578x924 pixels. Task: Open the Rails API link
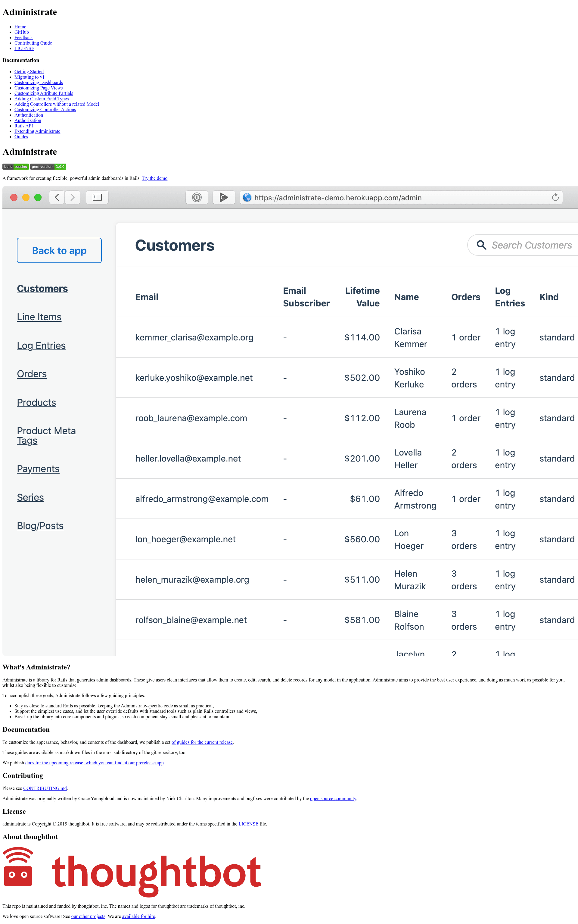coord(24,126)
